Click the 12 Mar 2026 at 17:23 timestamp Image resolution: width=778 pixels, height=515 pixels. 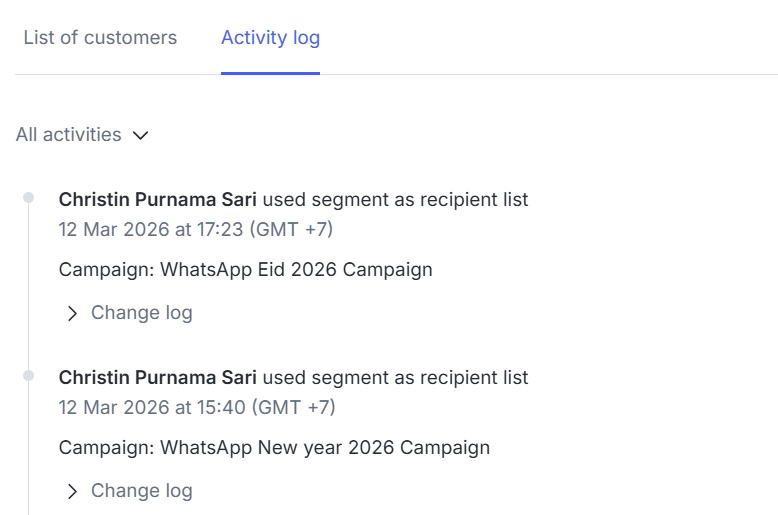[x=195, y=229]
